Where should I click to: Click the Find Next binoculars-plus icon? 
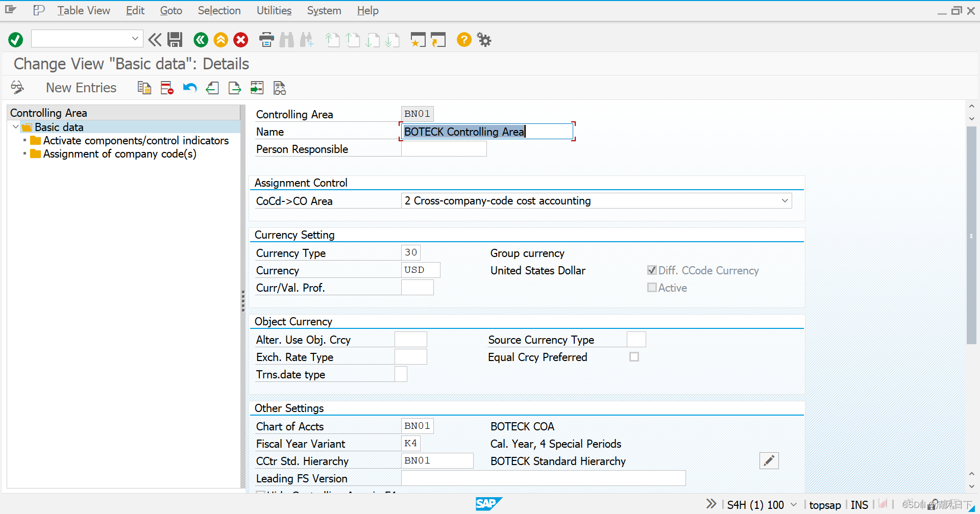[x=307, y=40]
